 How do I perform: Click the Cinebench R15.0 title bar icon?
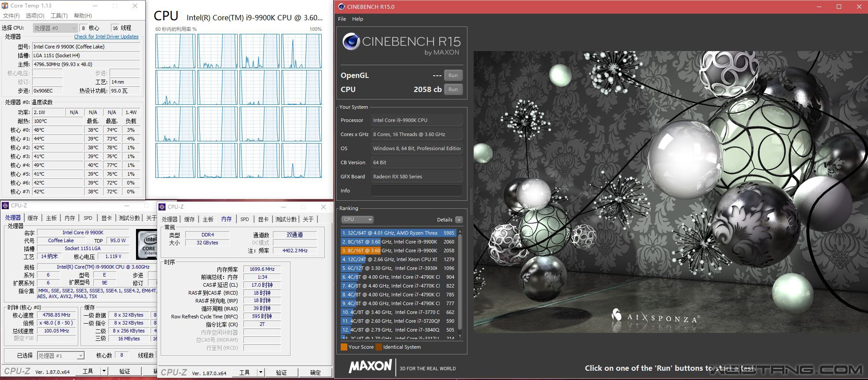pos(342,7)
